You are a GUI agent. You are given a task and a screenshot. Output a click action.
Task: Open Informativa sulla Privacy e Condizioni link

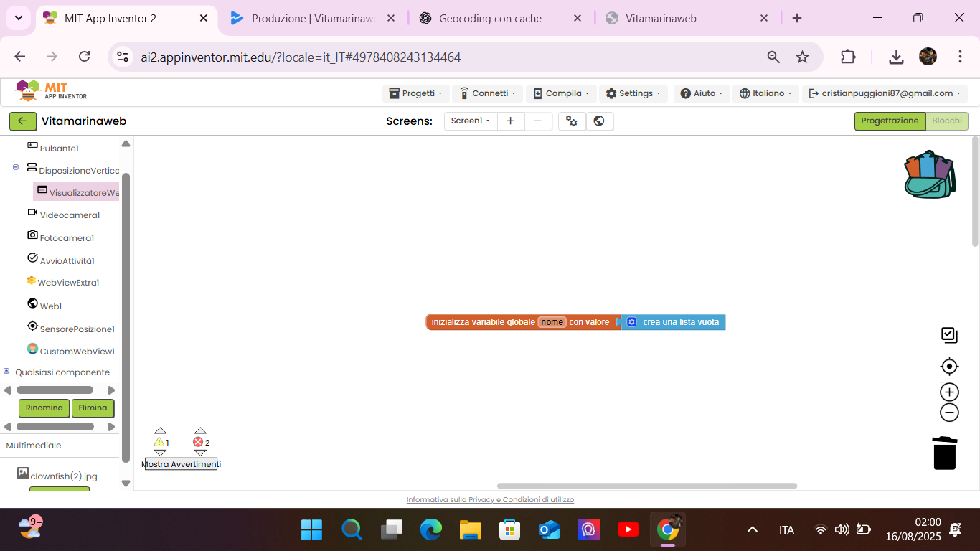coord(490,500)
